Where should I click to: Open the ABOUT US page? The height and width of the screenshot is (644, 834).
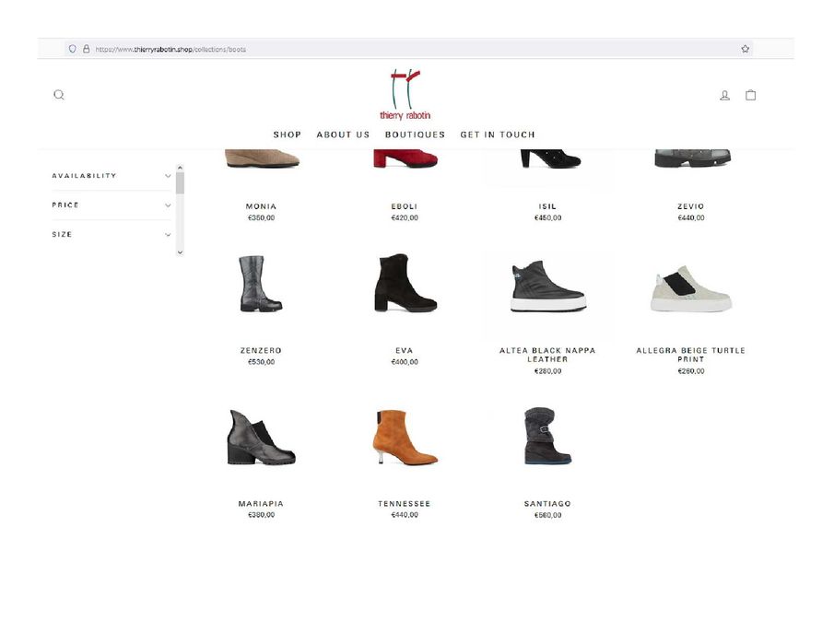point(343,135)
